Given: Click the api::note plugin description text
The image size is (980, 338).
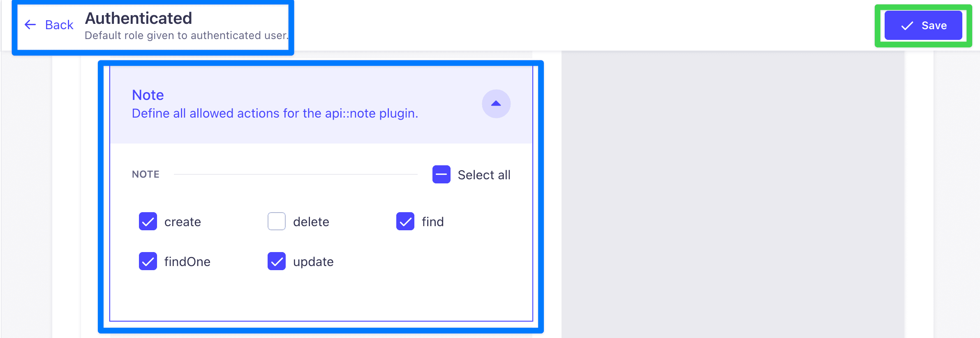Looking at the screenshot, I should (275, 113).
